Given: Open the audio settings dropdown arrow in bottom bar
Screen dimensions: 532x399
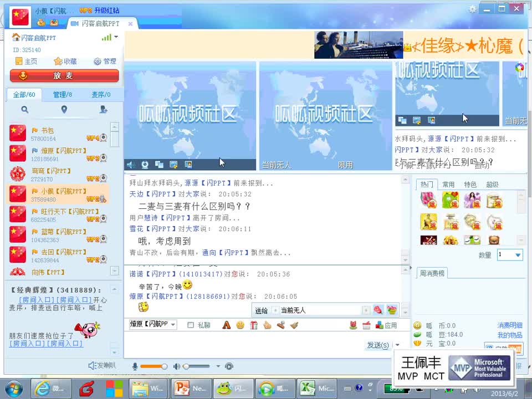Looking at the screenshot, I should [218, 366].
